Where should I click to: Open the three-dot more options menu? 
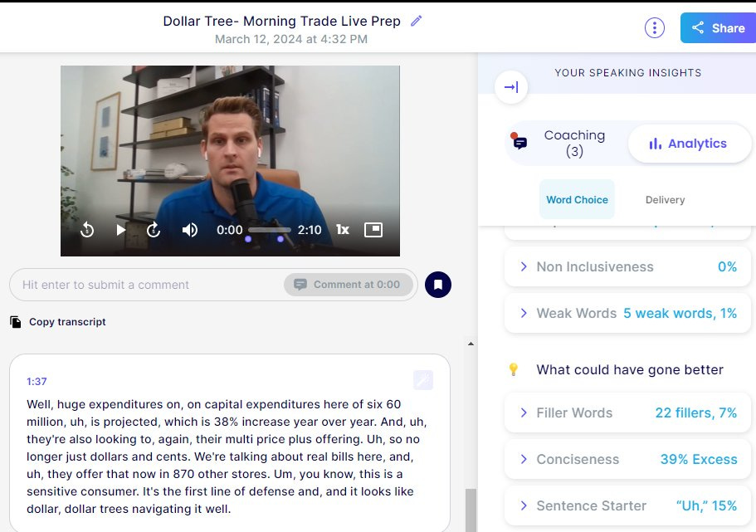coord(654,28)
